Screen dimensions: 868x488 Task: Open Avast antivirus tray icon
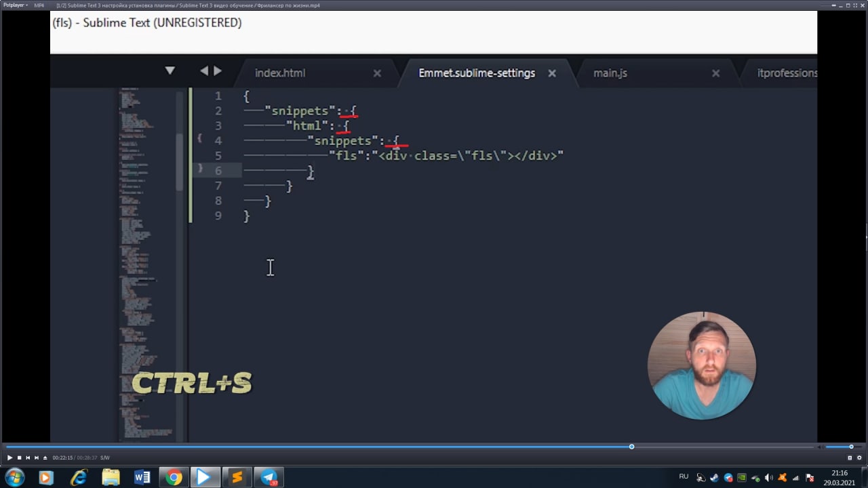coord(782,477)
